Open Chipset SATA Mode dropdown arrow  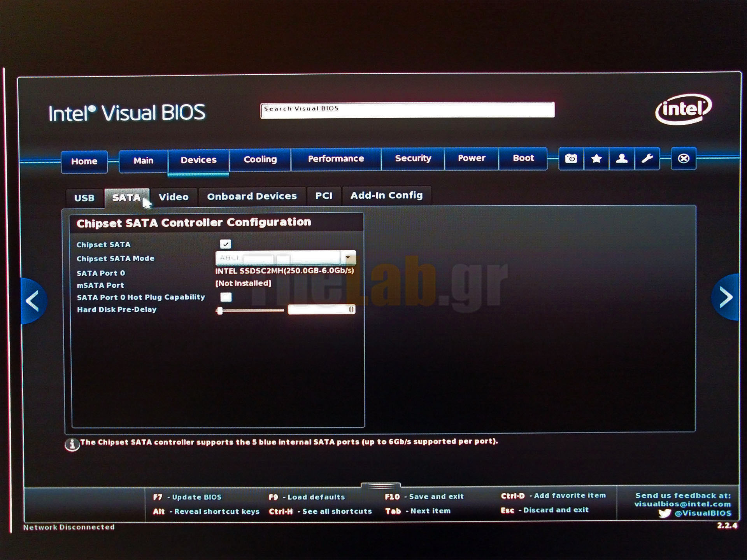pos(348,257)
